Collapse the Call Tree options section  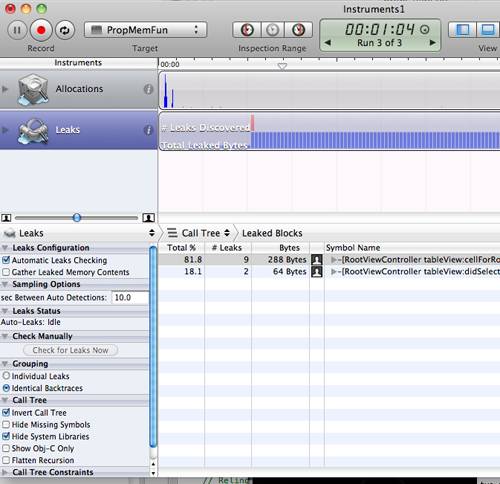click(5, 400)
